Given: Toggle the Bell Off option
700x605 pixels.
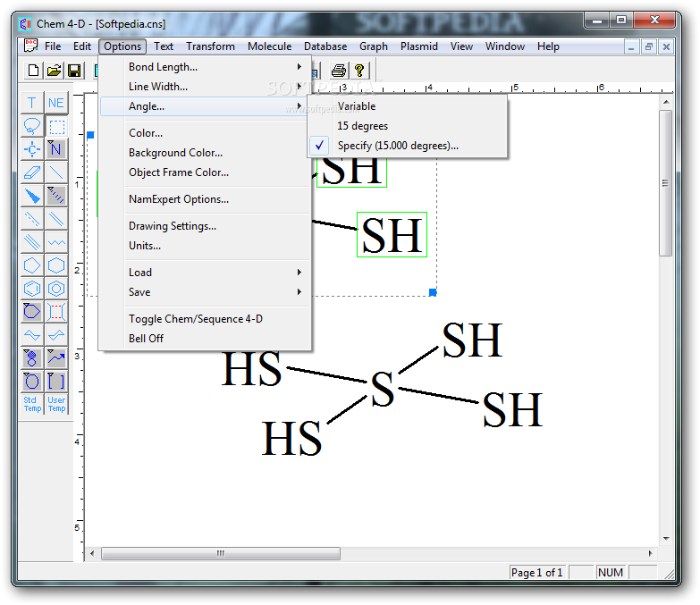Looking at the screenshot, I should pos(205,339).
